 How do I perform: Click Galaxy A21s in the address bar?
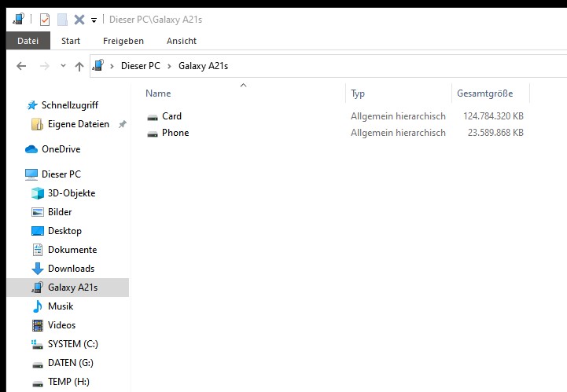[203, 66]
